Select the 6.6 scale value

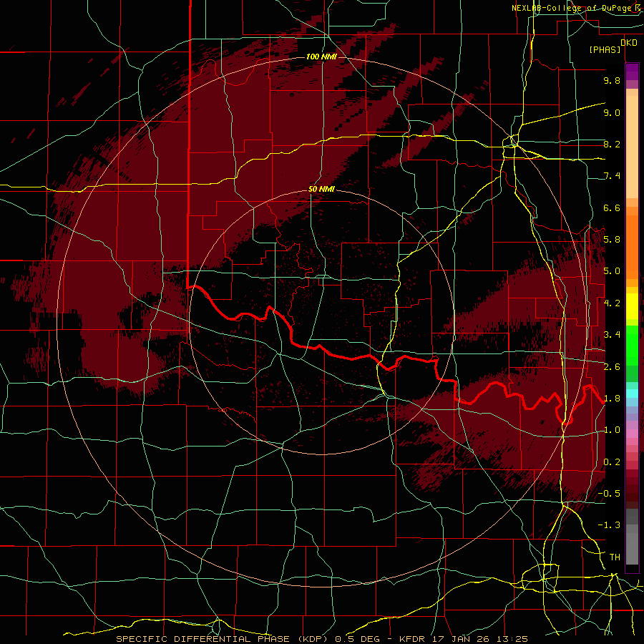click(x=612, y=208)
